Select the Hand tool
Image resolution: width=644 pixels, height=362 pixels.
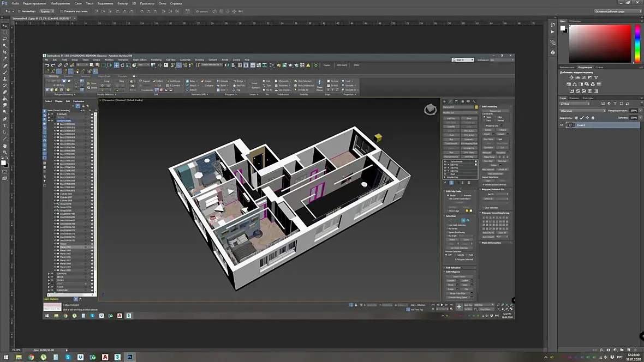pyautogui.click(x=5, y=146)
